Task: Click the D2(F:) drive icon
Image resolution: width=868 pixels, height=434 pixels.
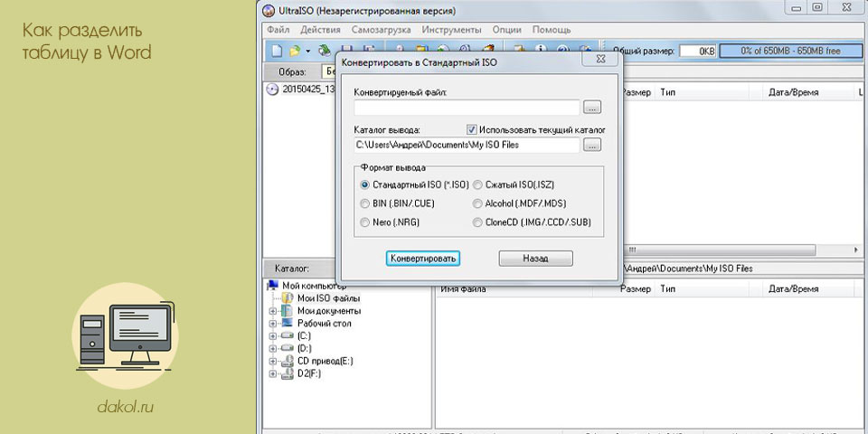Action: tap(288, 373)
